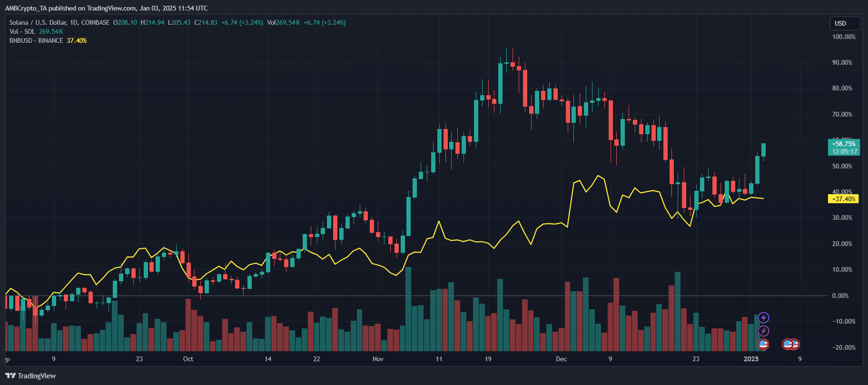Image resolution: width=868 pixels, height=385 pixels.
Task: Click the 20.00% scale label
Action: tap(843, 244)
